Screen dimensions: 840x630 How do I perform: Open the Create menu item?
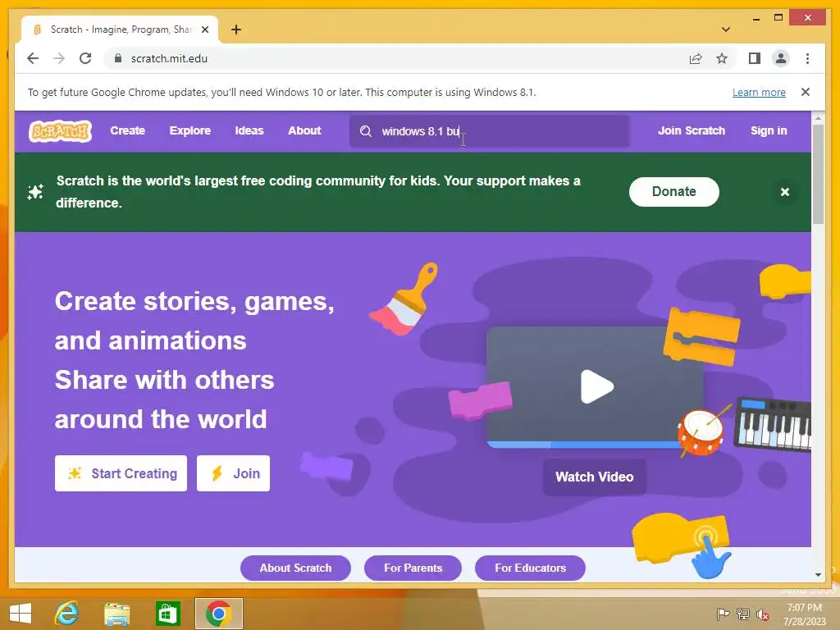[x=127, y=130]
